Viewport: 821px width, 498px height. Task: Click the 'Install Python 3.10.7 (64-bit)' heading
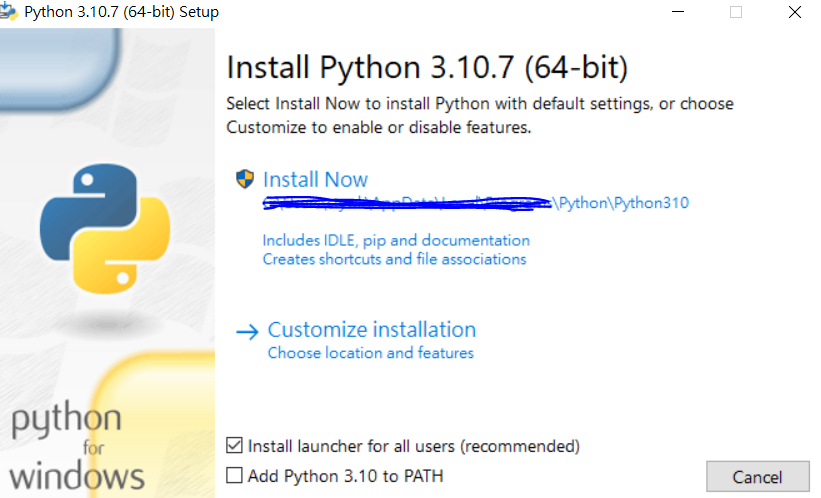(427, 68)
